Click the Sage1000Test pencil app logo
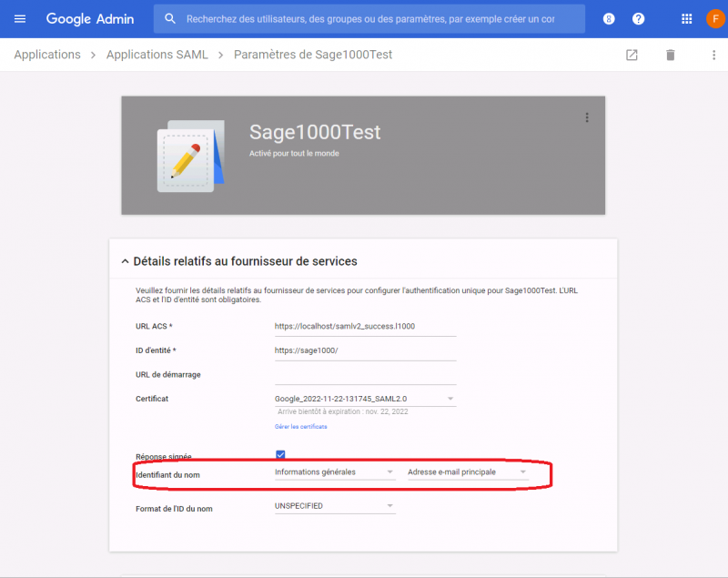Viewport: 728px width, 578px height. click(x=191, y=157)
